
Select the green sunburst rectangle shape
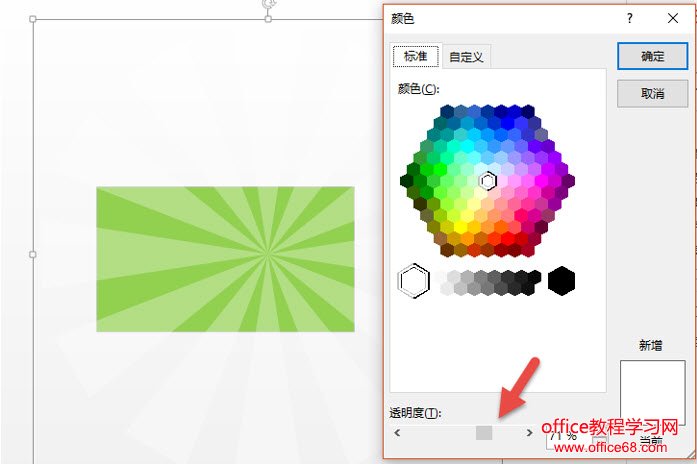[225, 259]
